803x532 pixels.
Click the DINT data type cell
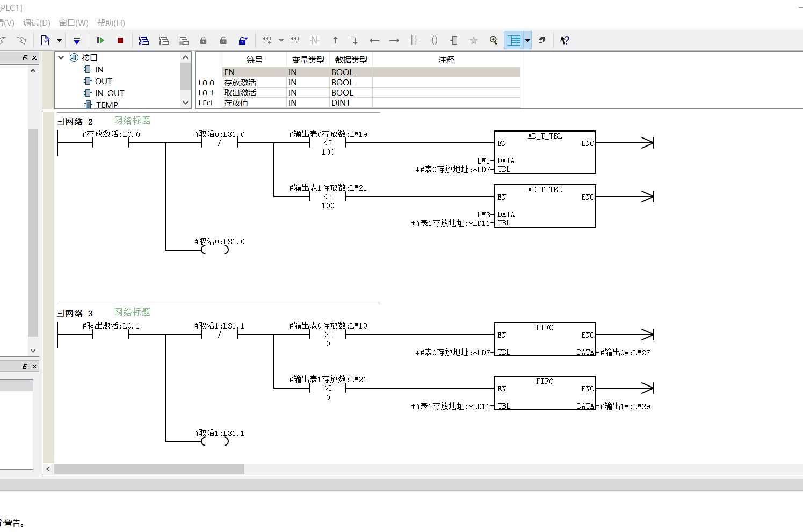coord(351,103)
